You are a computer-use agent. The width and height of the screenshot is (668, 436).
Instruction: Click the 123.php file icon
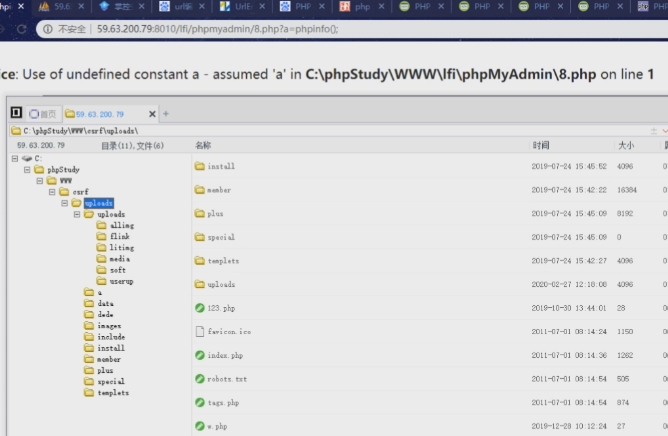[x=200, y=308]
